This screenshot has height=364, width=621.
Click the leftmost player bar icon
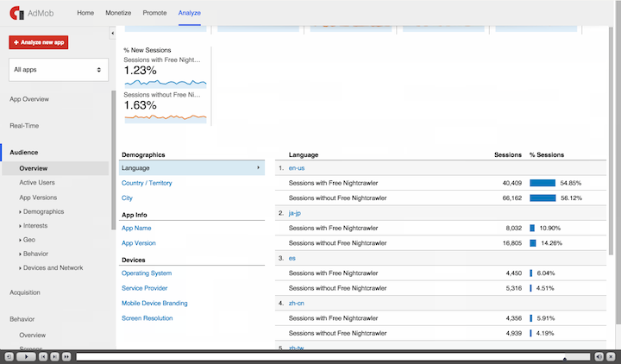pyautogui.click(x=9, y=357)
